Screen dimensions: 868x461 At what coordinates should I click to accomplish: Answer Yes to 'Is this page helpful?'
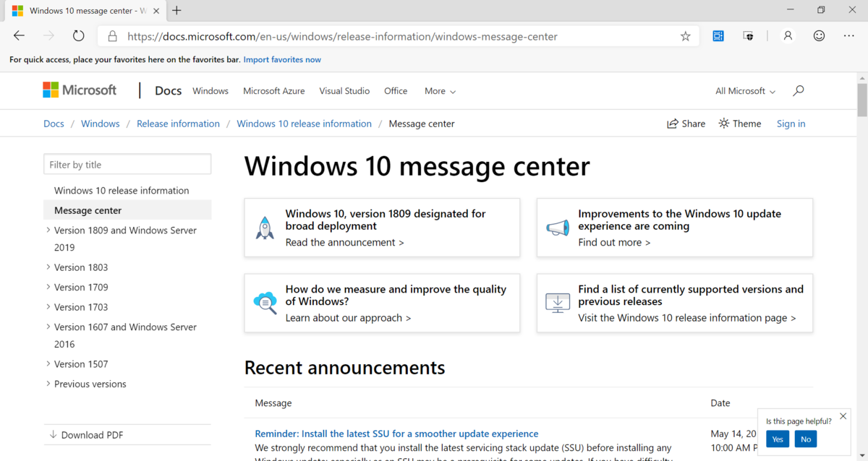777,439
